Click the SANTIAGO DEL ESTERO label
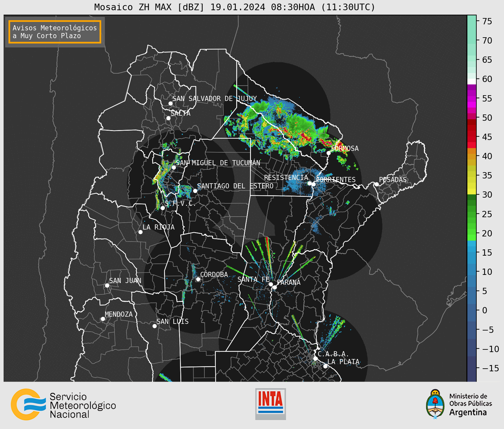 (235, 186)
